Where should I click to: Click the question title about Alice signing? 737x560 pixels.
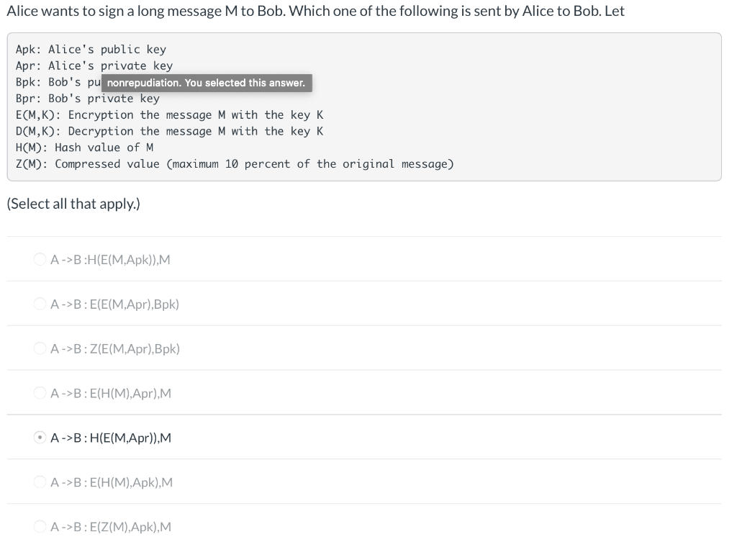(315, 11)
